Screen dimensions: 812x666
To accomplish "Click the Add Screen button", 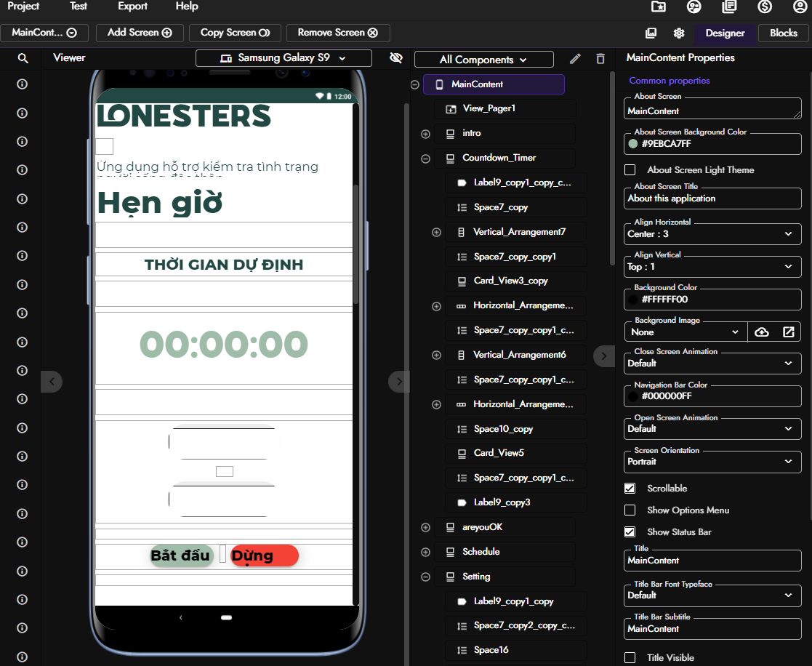I will coord(140,33).
